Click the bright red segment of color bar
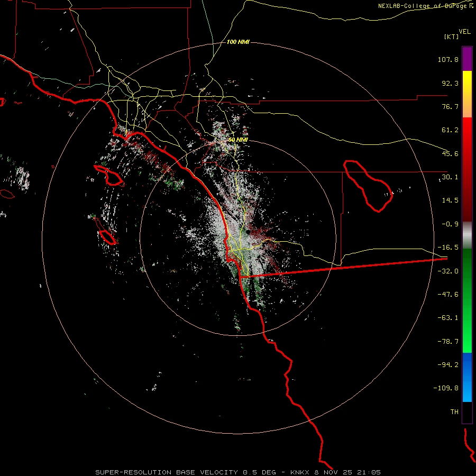This screenshot has width=476, height=476. click(467, 131)
